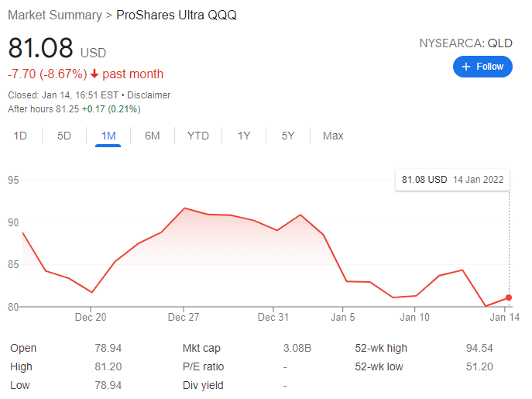This screenshot has height=399, width=532.
Task: Click the red down arrow icon
Action: pyautogui.click(x=94, y=74)
